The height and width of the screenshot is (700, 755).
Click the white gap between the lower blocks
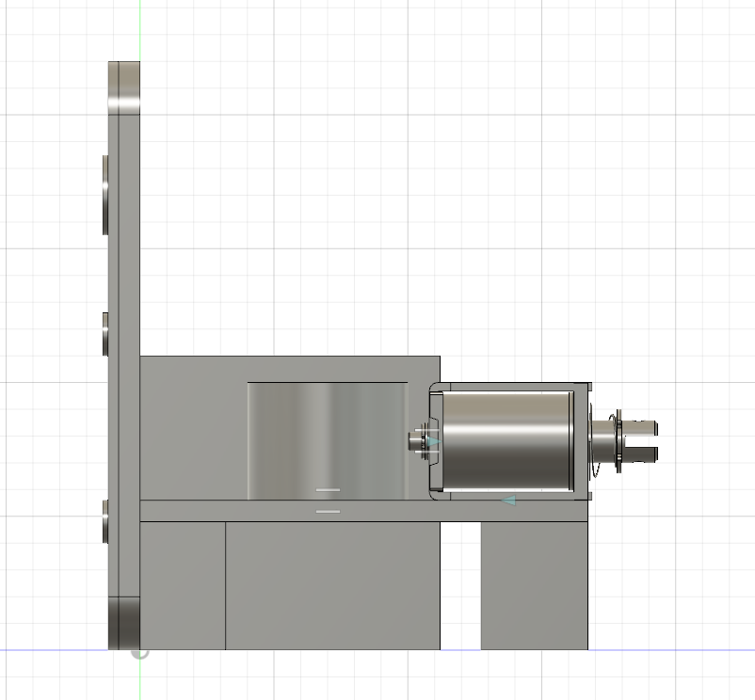[x=460, y=585]
